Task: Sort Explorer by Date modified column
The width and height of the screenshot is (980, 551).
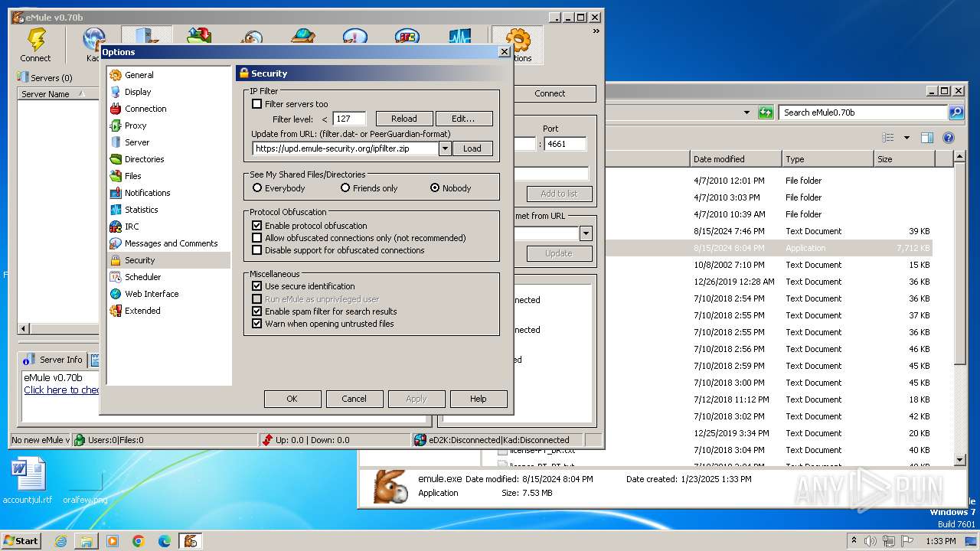Action: tap(736, 159)
